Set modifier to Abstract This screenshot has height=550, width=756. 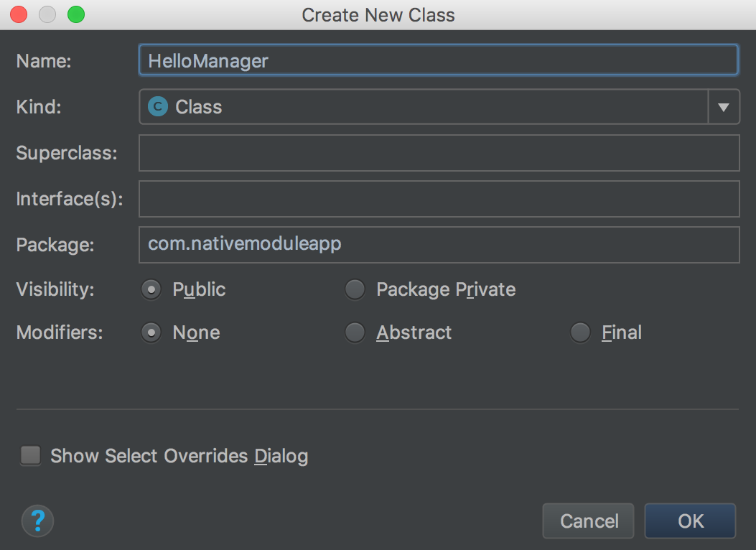(355, 332)
